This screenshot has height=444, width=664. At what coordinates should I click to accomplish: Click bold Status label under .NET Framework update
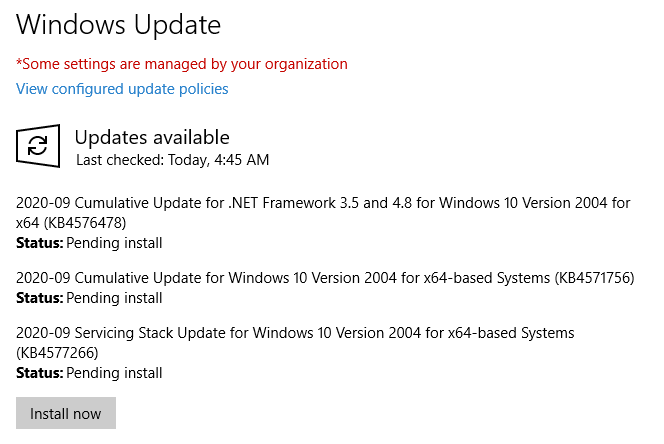(x=39, y=243)
